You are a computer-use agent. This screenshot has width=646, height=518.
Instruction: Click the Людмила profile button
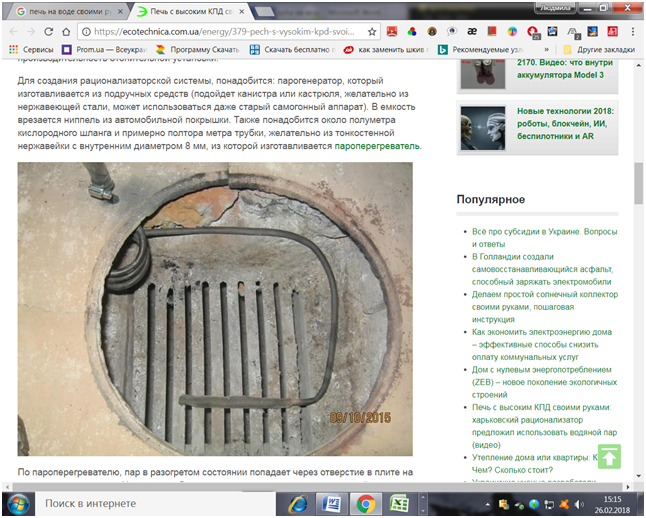(555, 8)
